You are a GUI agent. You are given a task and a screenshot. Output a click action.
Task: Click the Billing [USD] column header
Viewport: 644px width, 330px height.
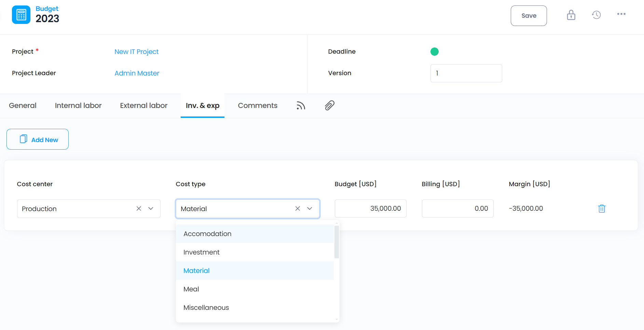coord(441,184)
